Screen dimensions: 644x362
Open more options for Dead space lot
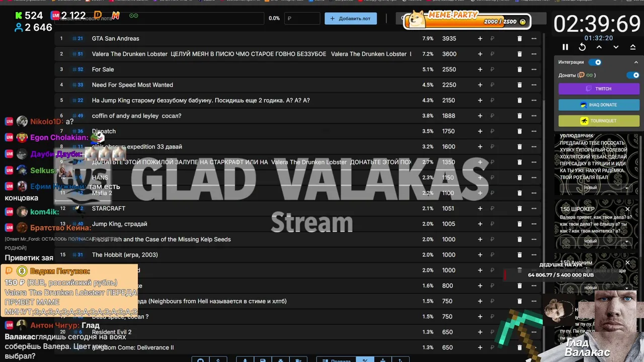(x=534, y=317)
